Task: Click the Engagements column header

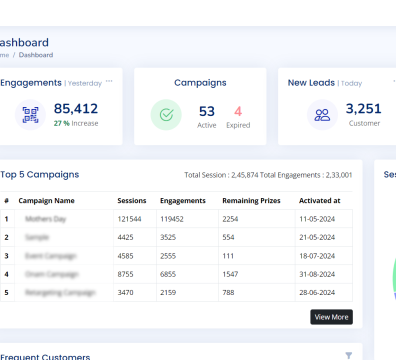Action: pos(183,201)
